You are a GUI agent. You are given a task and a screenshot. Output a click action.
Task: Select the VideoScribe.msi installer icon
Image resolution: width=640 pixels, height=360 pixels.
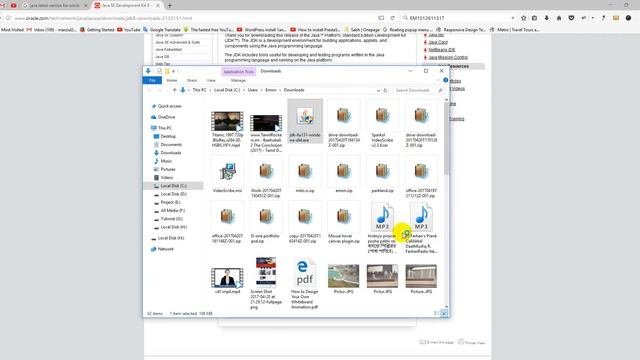pos(227,172)
